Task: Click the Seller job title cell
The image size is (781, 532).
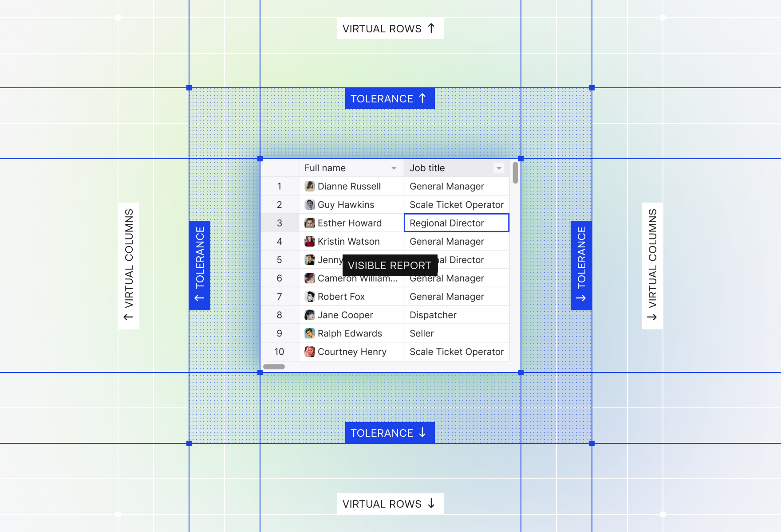Action: click(x=457, y=333)
